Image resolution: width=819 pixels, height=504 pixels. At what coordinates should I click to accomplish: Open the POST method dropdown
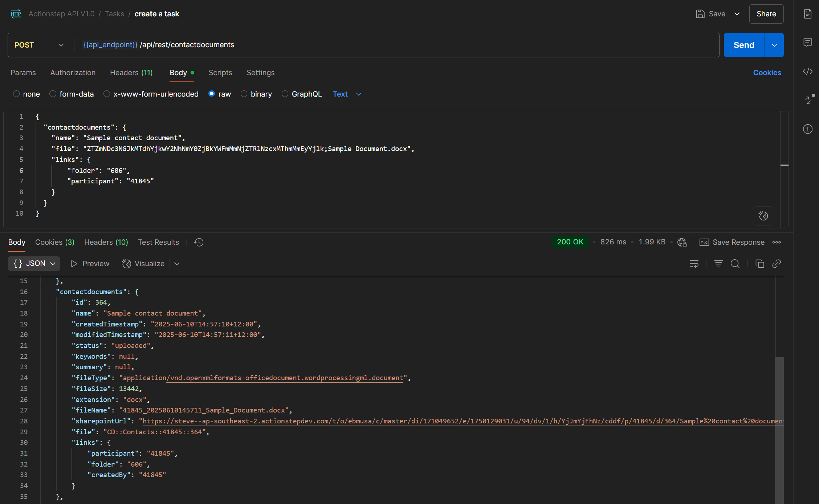click(x=39, y=45)
